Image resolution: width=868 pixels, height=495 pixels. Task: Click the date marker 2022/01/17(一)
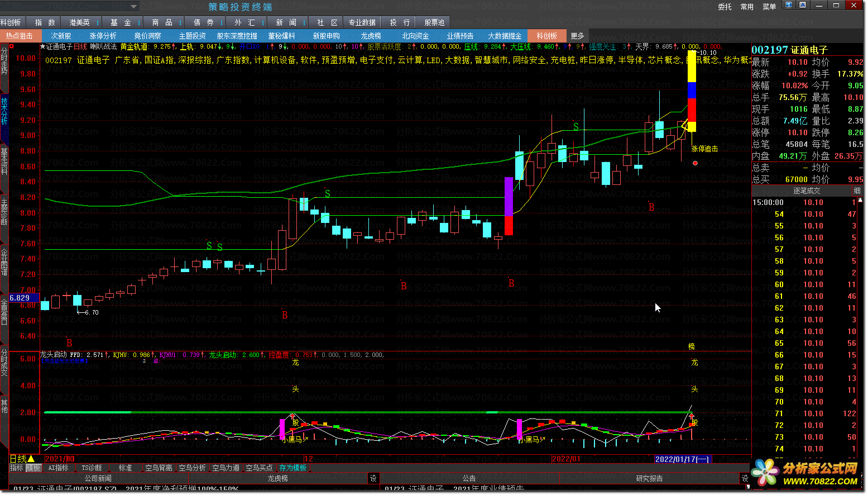tap(682, 459)
